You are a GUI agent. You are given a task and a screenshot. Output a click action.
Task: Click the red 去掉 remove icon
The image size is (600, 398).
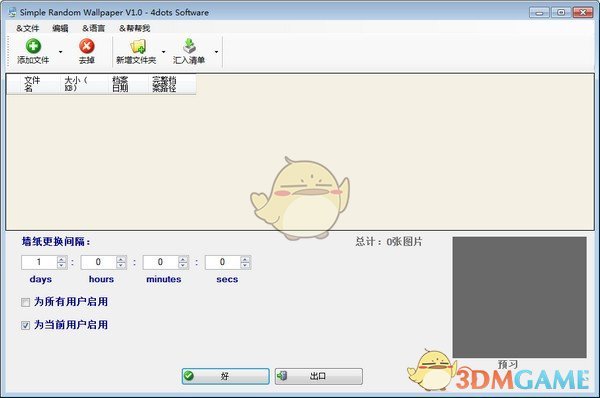[x=87, y=46]
